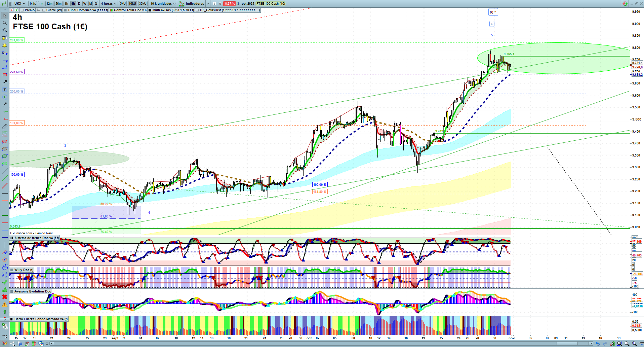Click the Tunel Domenec v4 color swatch
644x347 pixels.
tap(65, 10)
